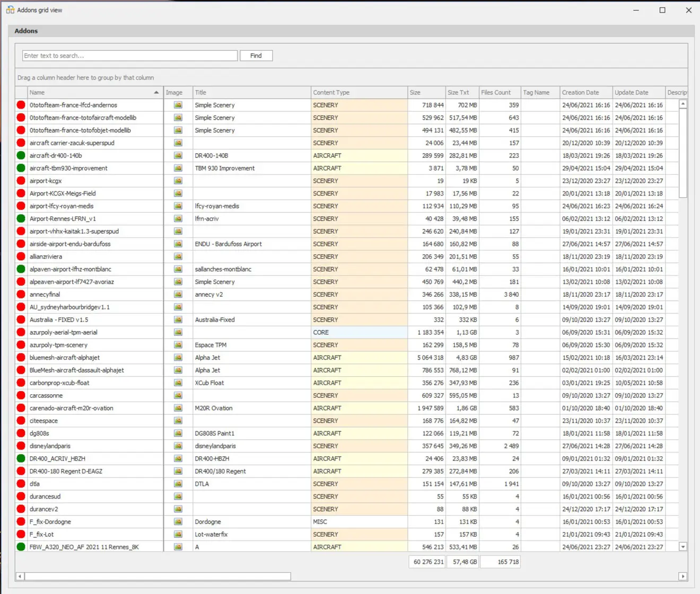700x594 pixels.
Task: Click the red status dot for carcassonne
Action: pyautogui.click(x=21, y=396)
